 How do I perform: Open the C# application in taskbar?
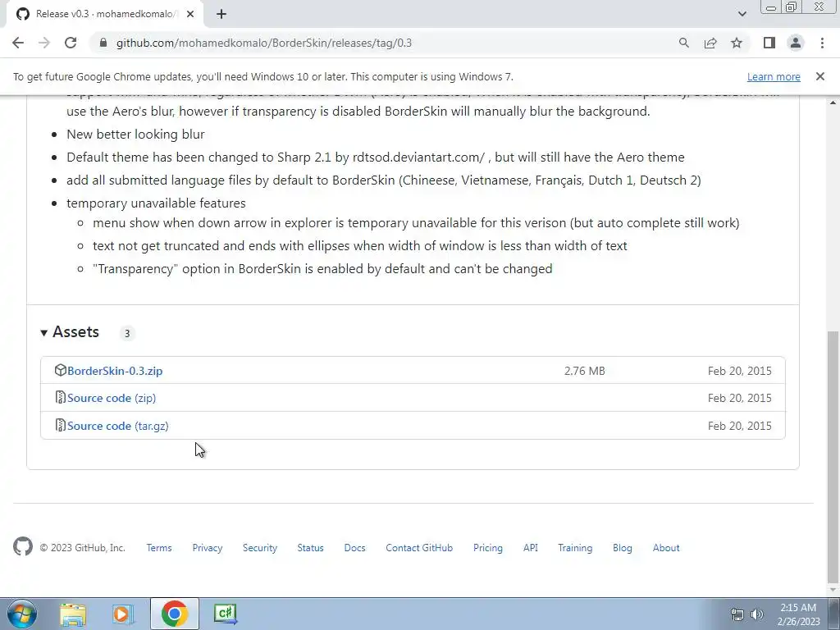pos(225,614)
